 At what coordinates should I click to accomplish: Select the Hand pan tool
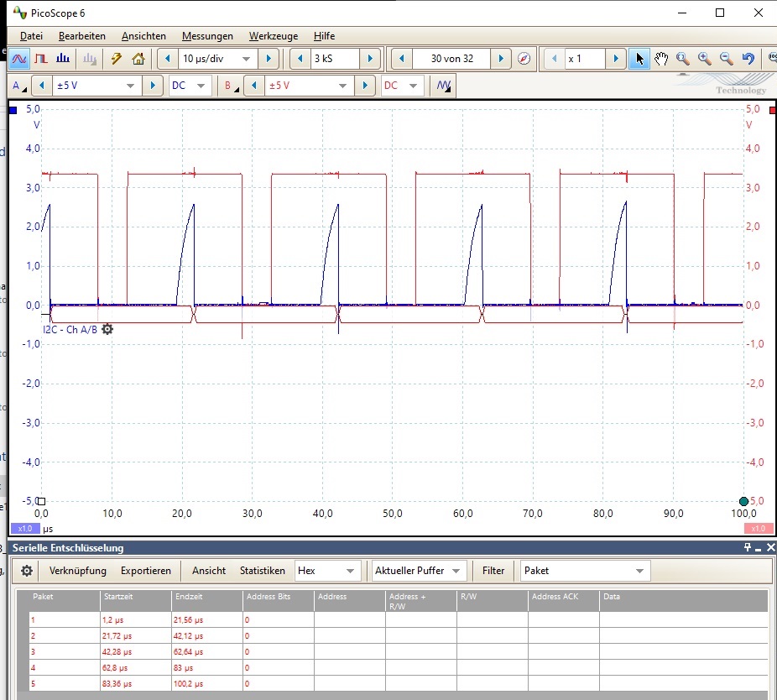661,59
